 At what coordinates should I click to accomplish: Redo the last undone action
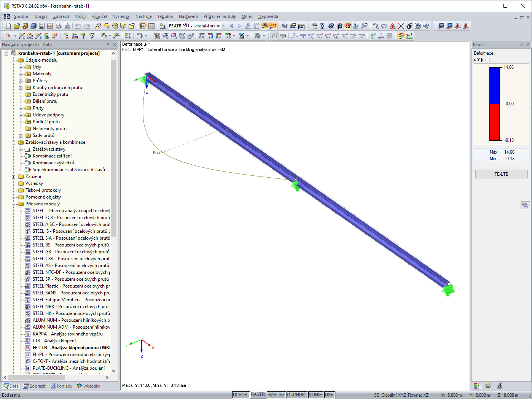click(87, 26)
